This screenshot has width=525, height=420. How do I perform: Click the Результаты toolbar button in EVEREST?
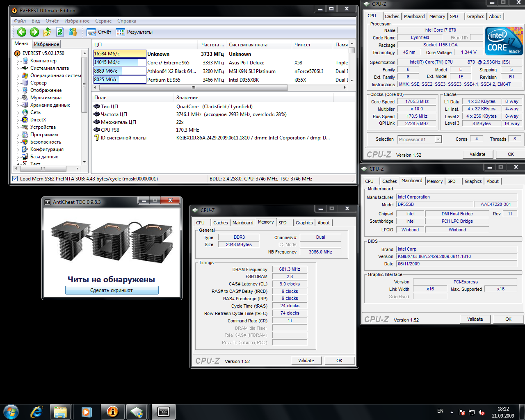tap(134, 32)
